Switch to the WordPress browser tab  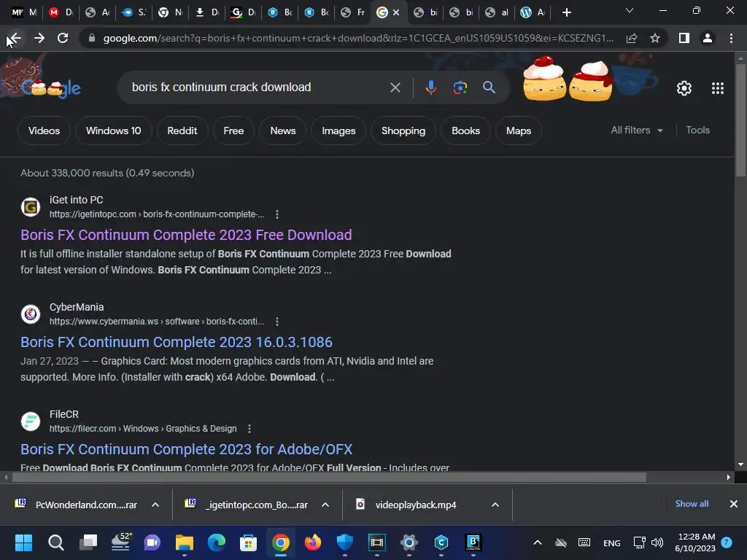tap(533, 12)
